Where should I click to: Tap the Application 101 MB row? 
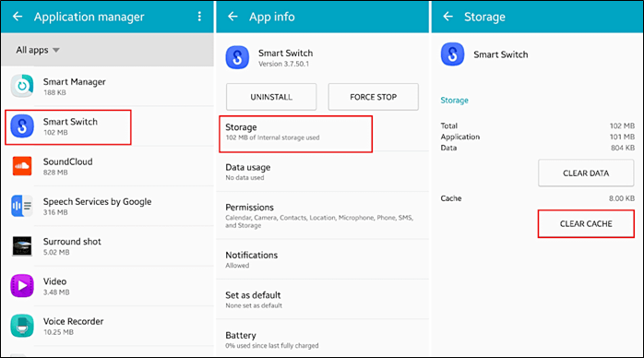pos(538,137)
